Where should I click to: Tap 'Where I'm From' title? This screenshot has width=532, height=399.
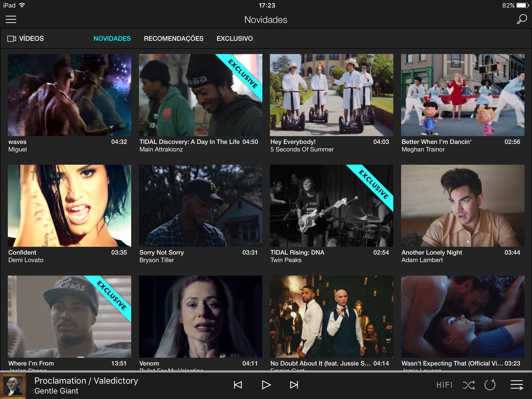pyautogui.click(x=31, y=363)
